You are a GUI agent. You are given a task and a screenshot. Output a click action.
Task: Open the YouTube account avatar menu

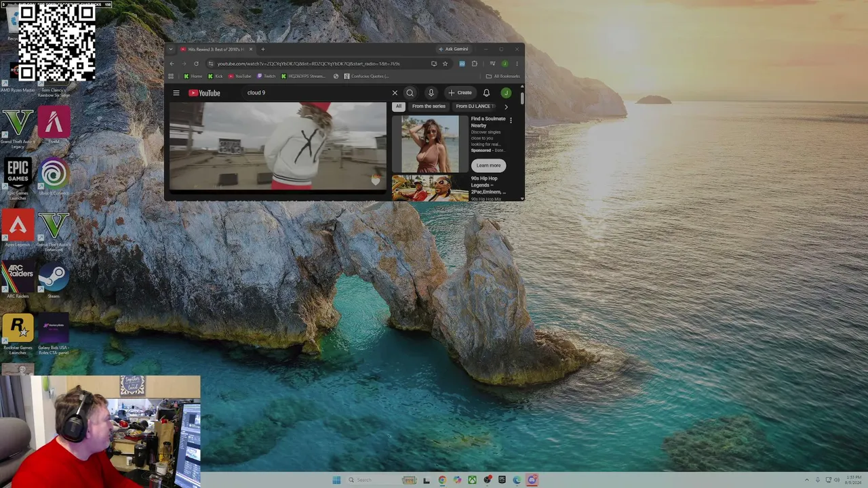(x=506, y=93)
